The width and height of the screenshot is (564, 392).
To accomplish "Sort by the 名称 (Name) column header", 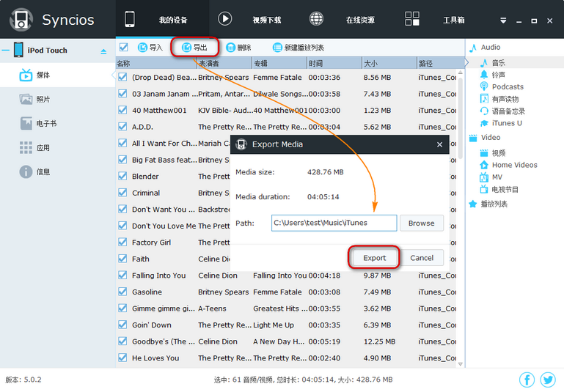I will coord(156,63).
